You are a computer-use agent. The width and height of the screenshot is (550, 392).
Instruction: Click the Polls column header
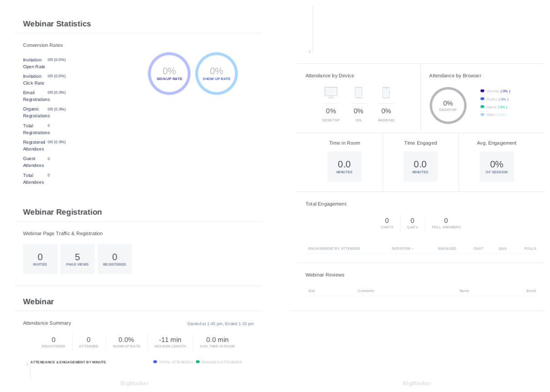(x=530, y=249)
